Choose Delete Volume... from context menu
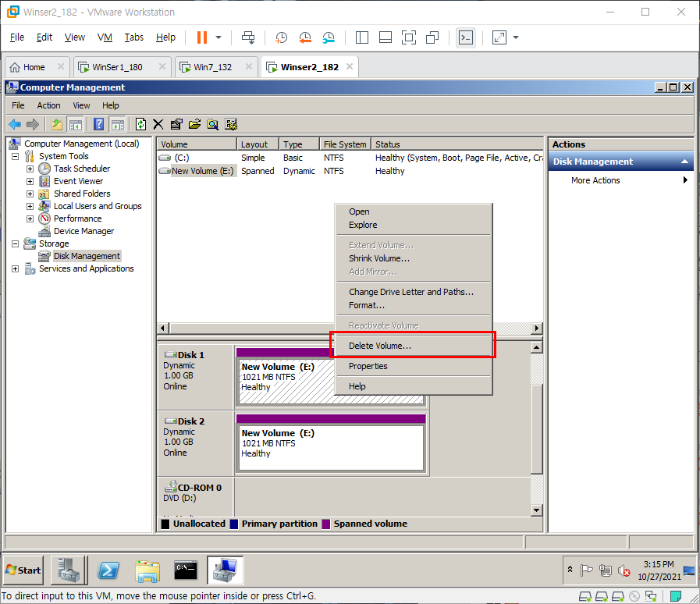Viewport: 700px width, 604px height. pyautogui.click(x=414, y=346)
